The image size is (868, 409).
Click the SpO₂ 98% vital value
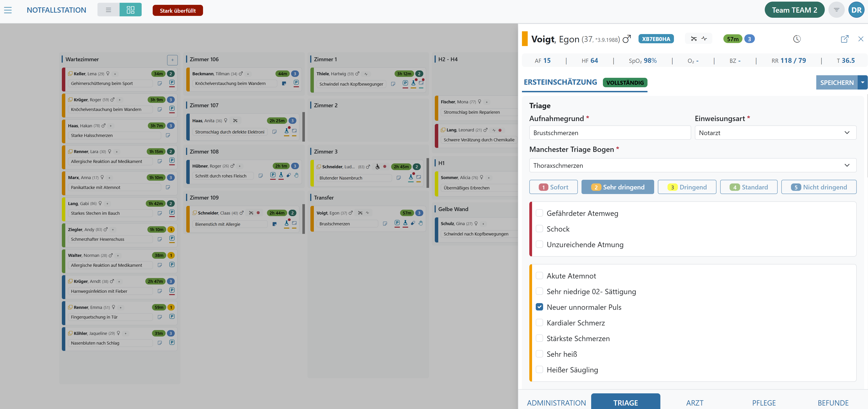[643, 60]
